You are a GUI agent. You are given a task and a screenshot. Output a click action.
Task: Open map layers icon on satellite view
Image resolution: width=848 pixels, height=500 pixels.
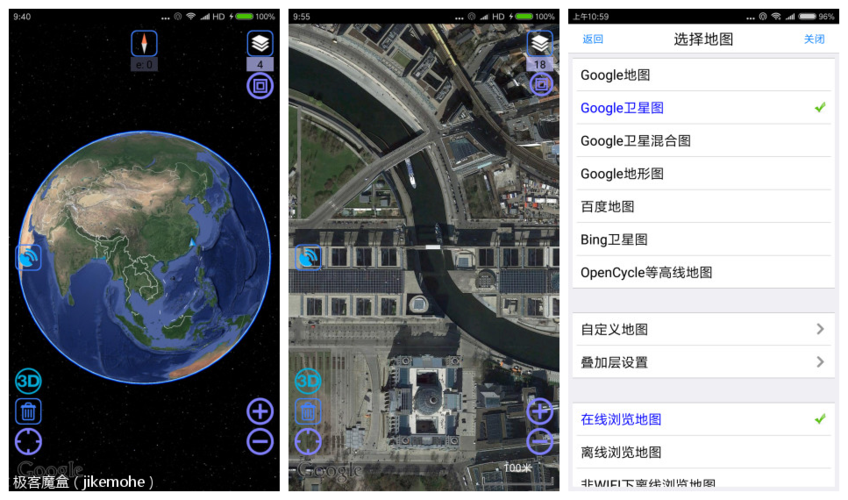point(540,43)
